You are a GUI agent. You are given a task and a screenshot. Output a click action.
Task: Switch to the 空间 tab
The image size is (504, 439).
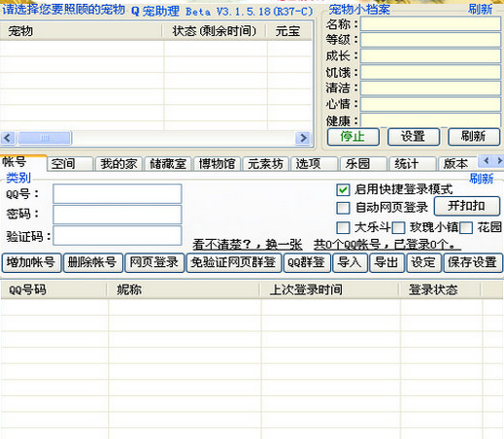70,164
